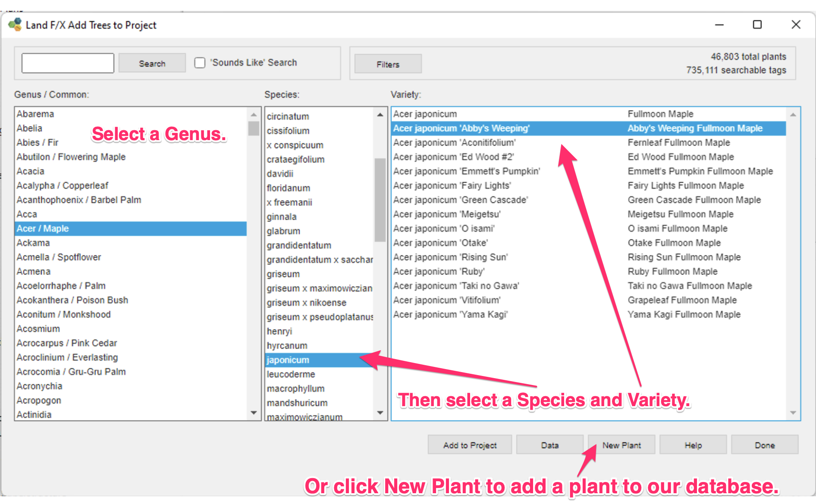Select Aconitum / Monkshood
816x504 pixels.
(x=131, y=314)
